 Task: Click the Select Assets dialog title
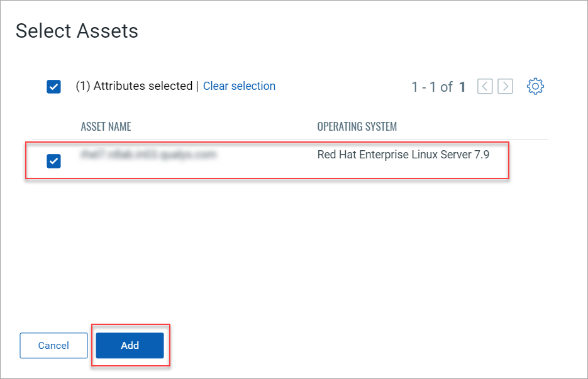point(77,30)
